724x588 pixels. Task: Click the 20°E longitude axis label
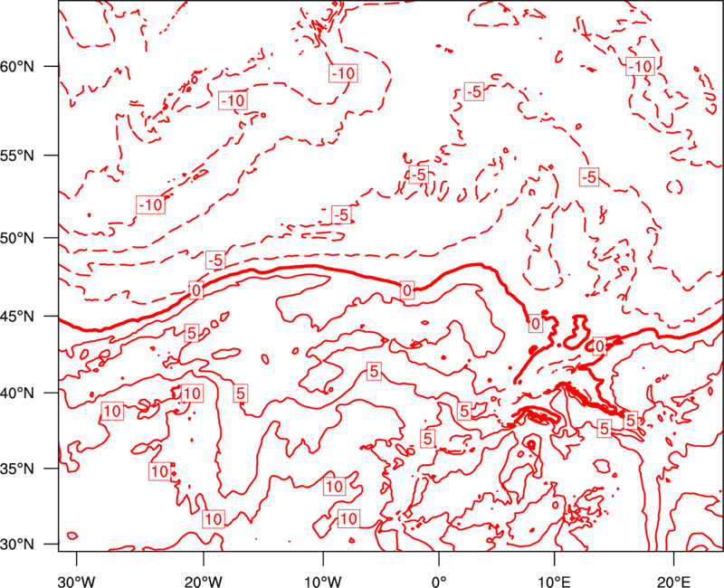coord(673,582)
